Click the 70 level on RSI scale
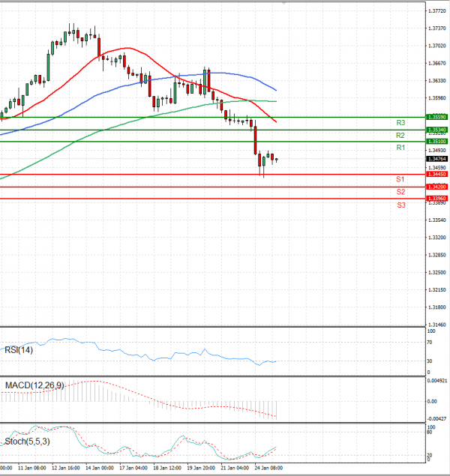This screenshot has width=450, height=476. pos(429,343)
